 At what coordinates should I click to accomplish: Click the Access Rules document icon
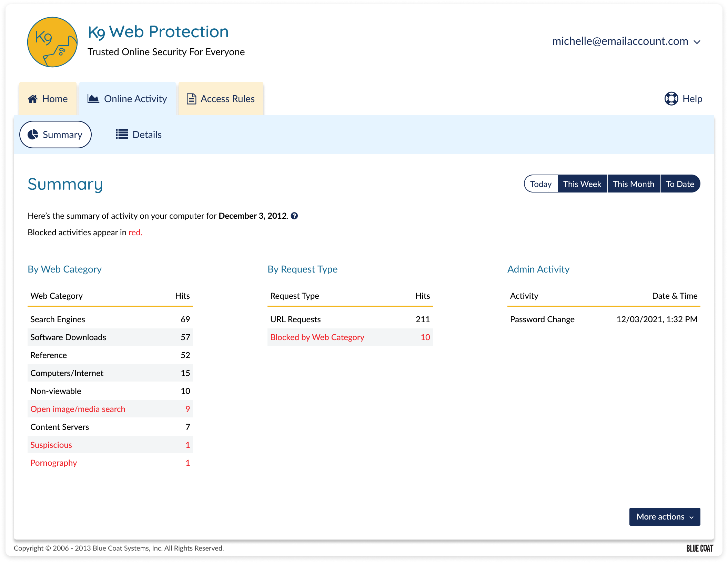[191, 99]
